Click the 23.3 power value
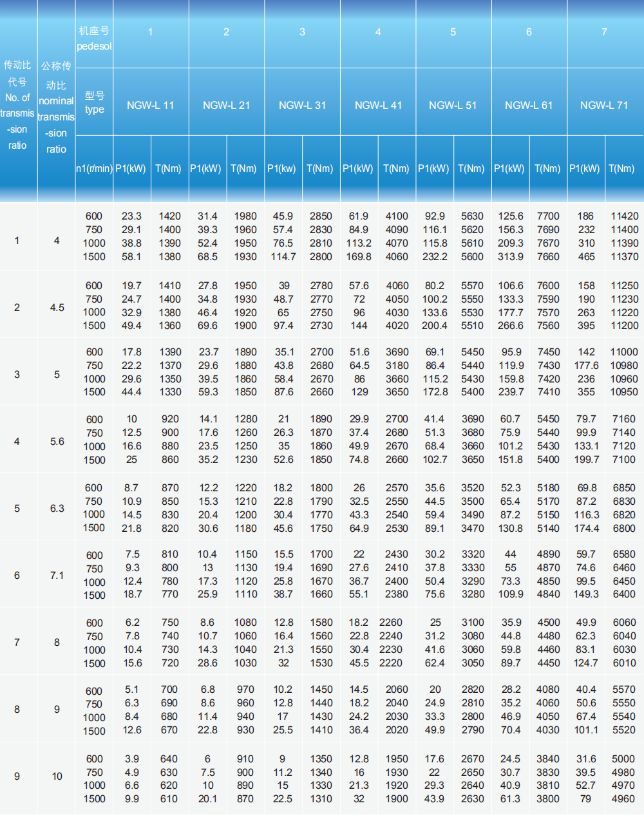644x839 pixels. (x=131, y=216)
